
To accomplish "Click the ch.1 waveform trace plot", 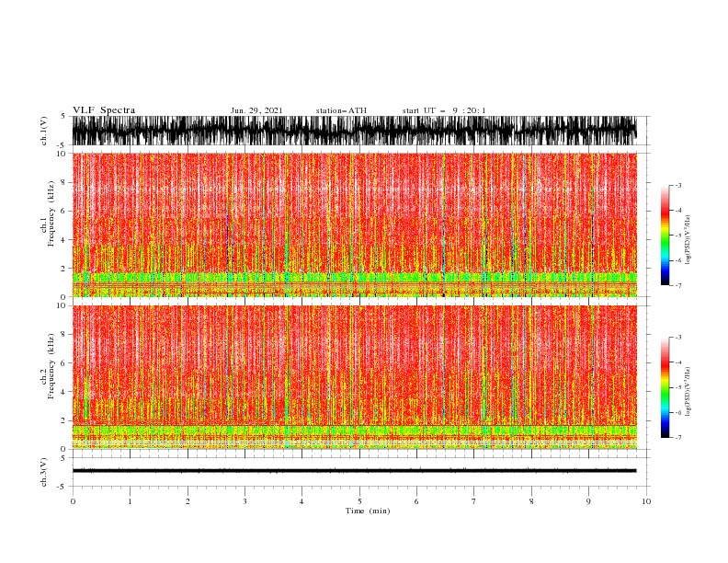I will pos(354,131).
